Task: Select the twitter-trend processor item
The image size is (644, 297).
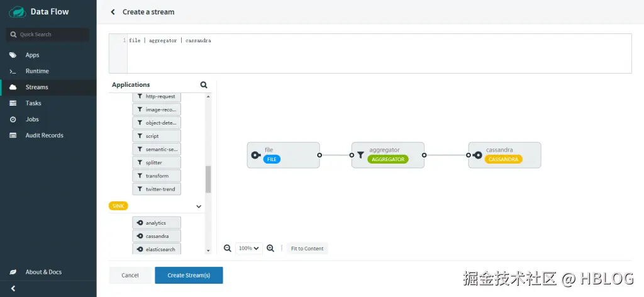Action: [157, 189]
